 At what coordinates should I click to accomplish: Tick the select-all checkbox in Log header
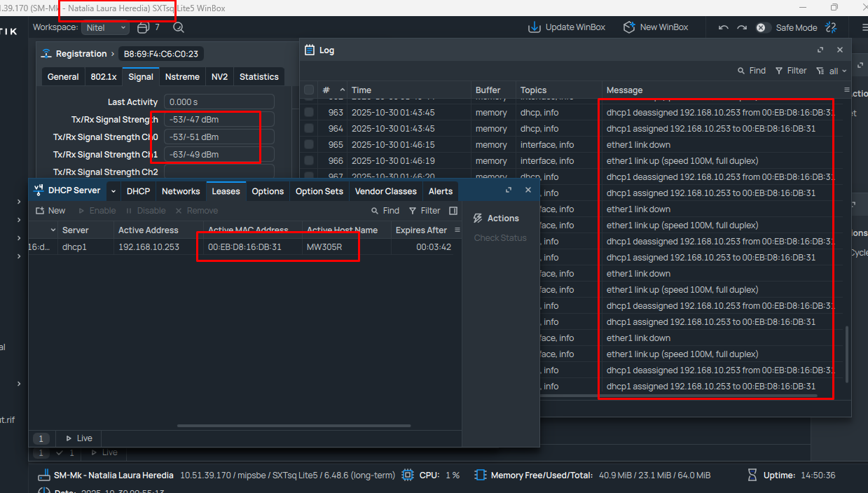pos(309,90)
